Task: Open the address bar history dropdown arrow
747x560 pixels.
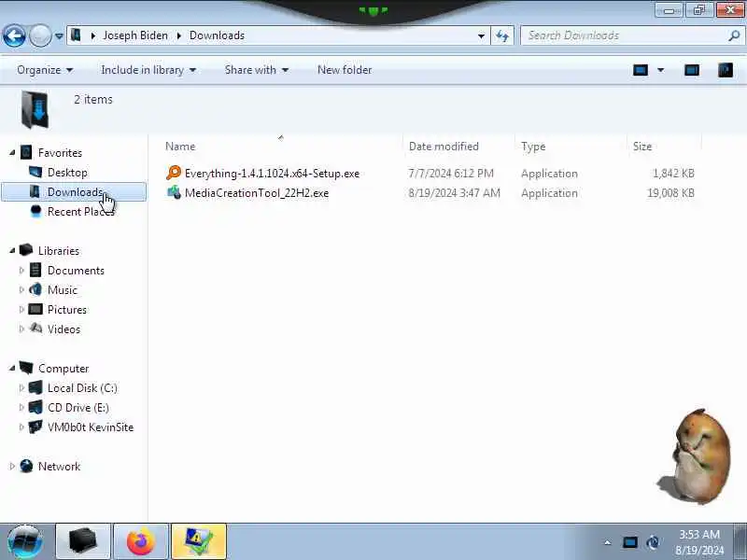Action: pyautogui.click(x=481, y=35)
